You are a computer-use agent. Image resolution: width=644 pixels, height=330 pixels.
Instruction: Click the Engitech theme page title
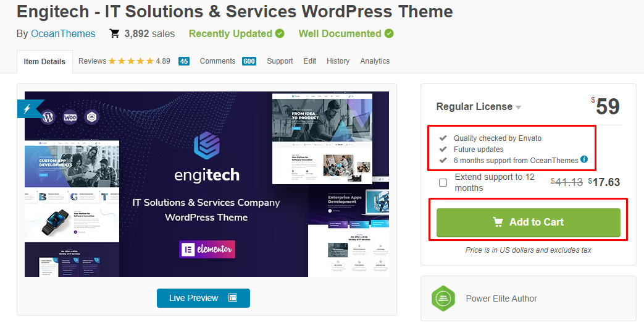click(x=235, y=12)
